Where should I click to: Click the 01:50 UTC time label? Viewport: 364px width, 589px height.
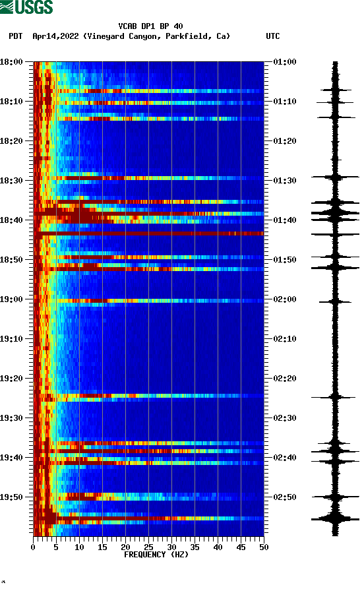[x=285, y=260]
